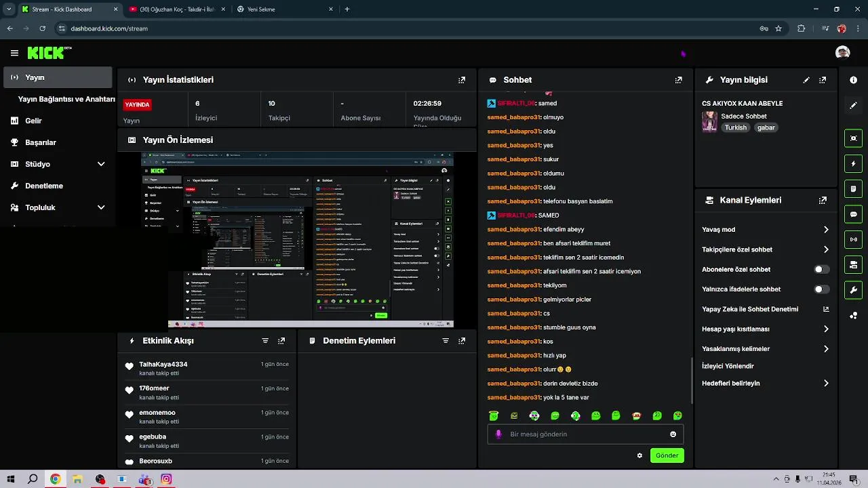Toggle the chat bubble widget icon in the right rail
The height and width of the screenshot is (488, 868).
point(853,214)
